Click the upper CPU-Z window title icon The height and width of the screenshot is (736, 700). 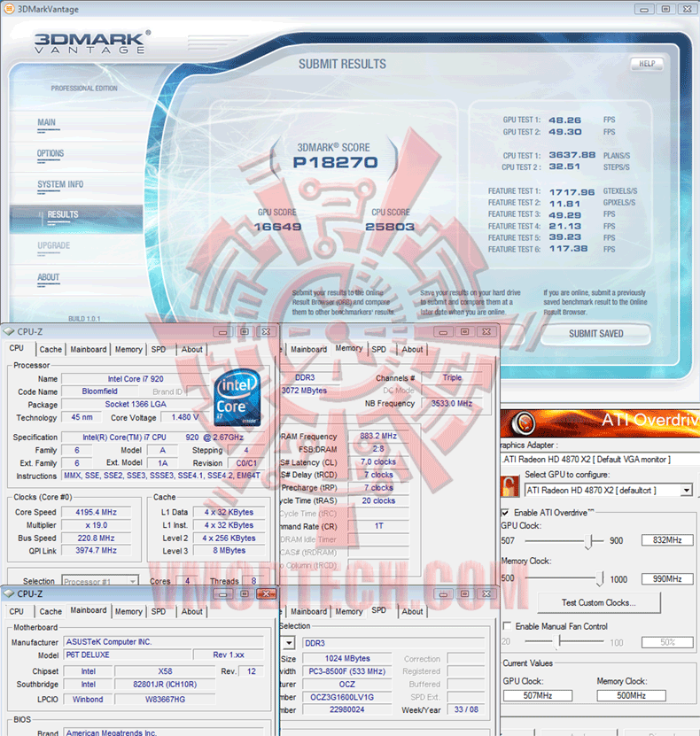click(x=9, y=332)
